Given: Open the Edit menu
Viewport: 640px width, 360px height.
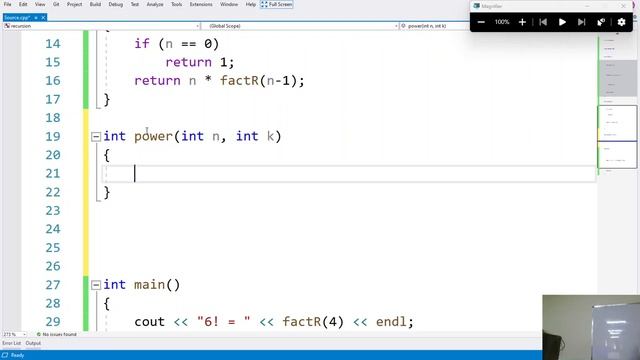Looking at the screenshot, I should point(23,4).
